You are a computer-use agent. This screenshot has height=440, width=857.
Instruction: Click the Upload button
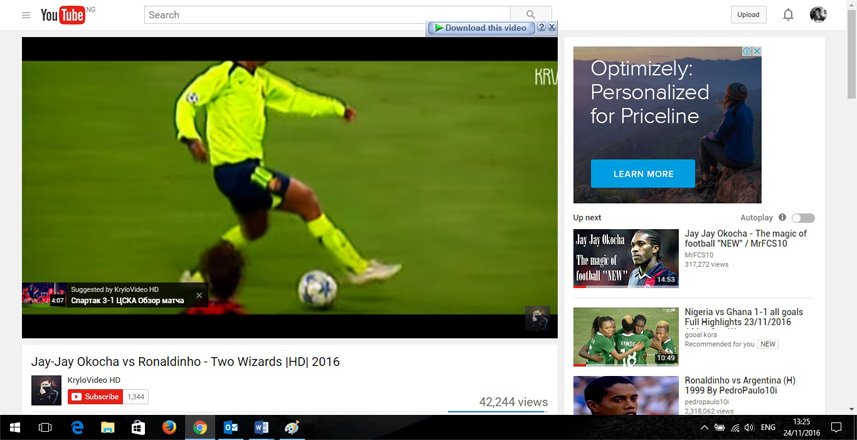click(x=748, y=15)
